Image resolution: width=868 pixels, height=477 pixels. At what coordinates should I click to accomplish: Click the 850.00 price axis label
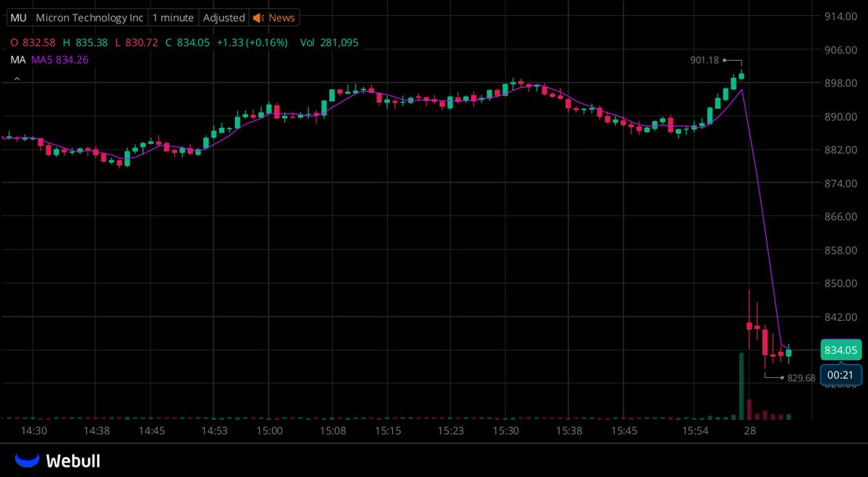pyautogui.click(x=841, y=283)
